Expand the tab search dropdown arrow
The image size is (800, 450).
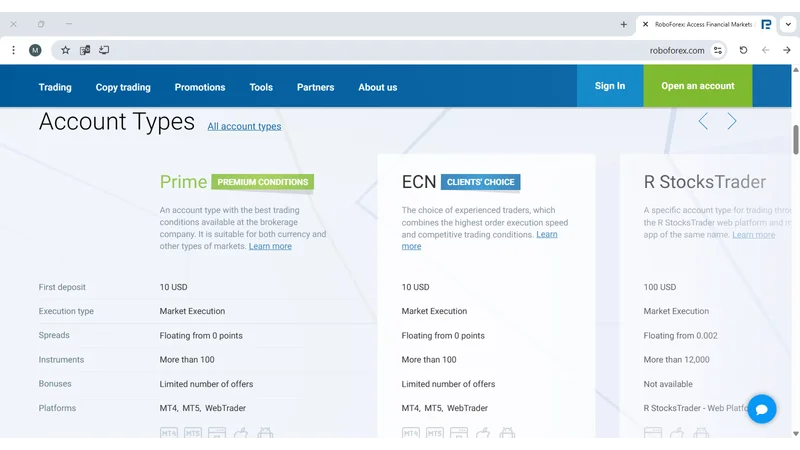click(x=788, y=24)
